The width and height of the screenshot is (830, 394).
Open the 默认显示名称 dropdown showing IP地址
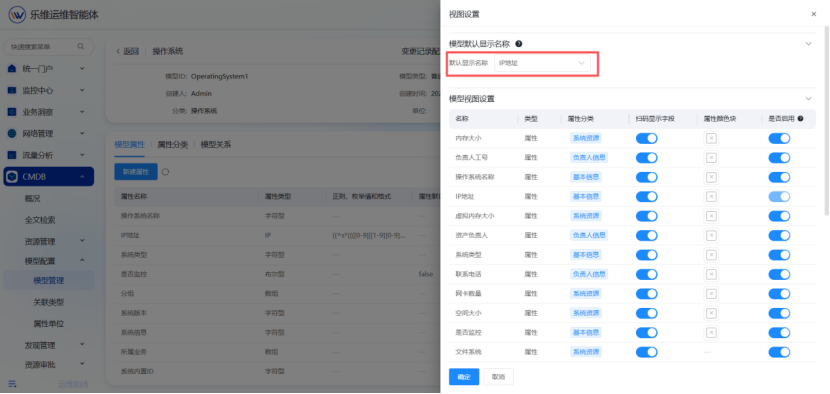click(x=542, y=63)
